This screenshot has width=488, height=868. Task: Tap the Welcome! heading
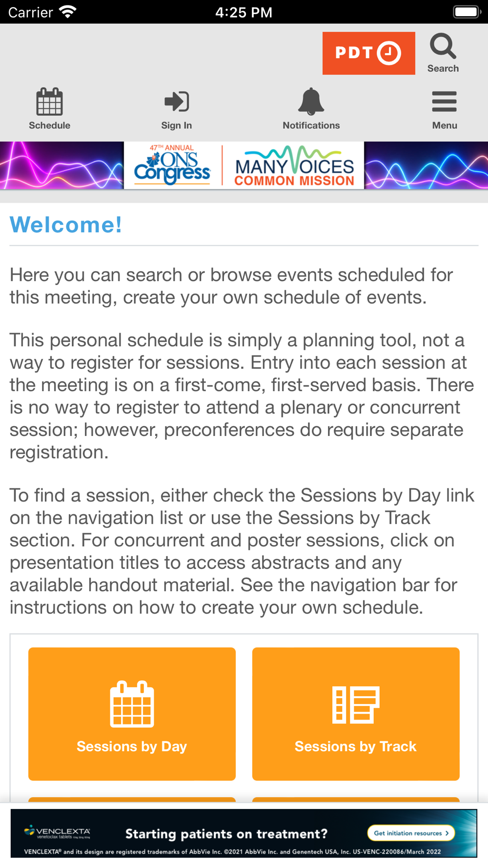(66, 225)
